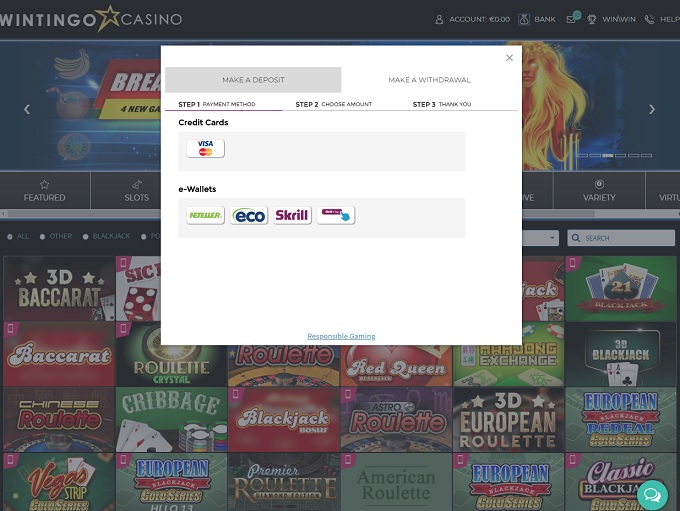The height and width of the screenshot is (511, 680).
Task: Select the ALL games filter radio
Action: click(x=11, y=237)
